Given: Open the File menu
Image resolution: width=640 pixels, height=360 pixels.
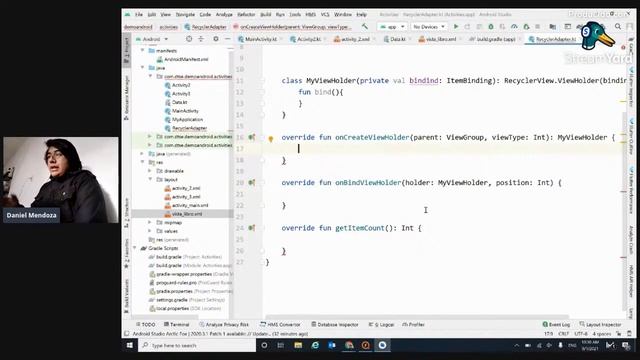Looking at the screenshot, I should (139, 14).
